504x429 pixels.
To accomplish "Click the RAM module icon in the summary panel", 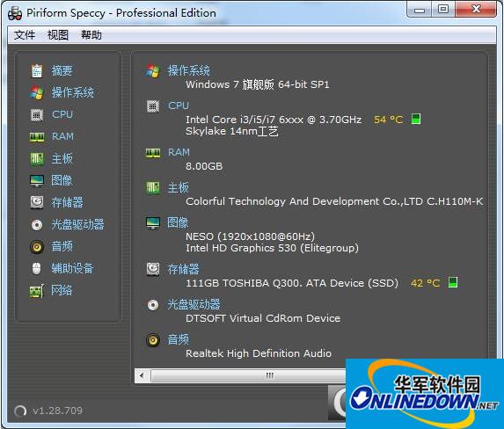I will tap(153, 153).
